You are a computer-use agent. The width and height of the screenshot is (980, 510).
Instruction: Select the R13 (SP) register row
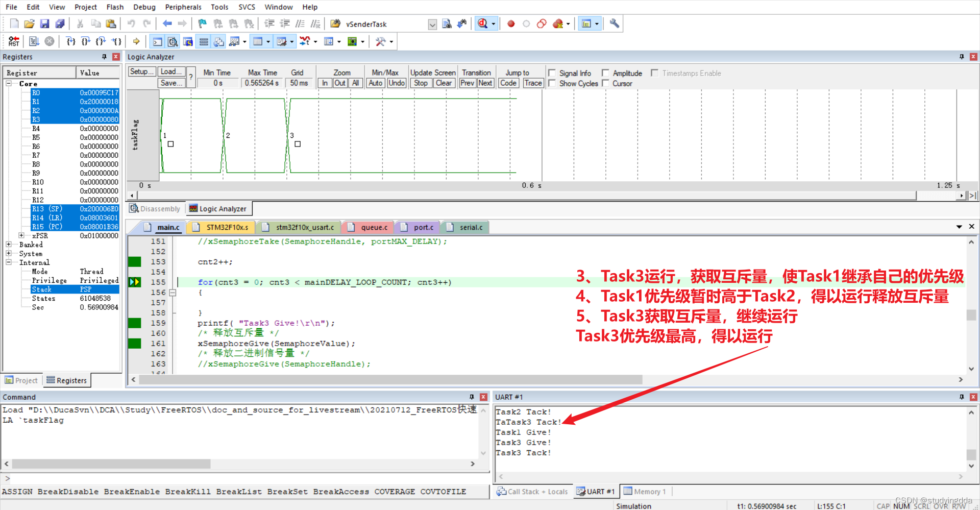tap(75, 209)
